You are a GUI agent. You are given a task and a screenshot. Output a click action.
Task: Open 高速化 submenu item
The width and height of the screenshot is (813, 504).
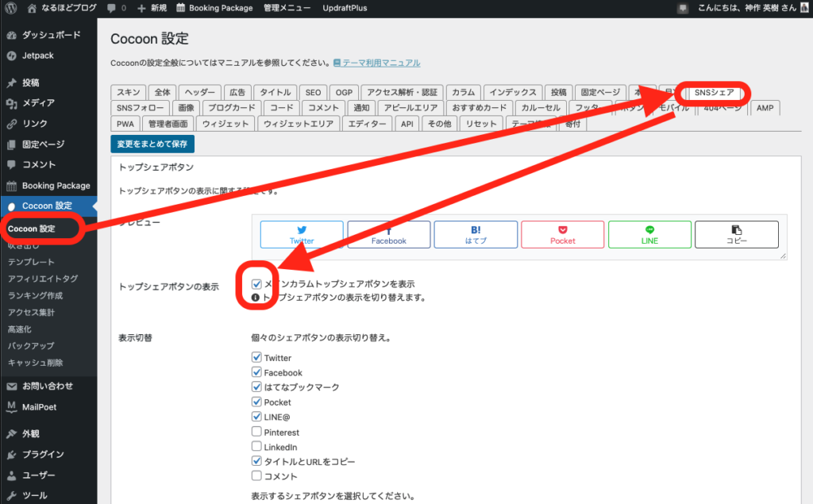pyautogui.click(x=20, y=329)
